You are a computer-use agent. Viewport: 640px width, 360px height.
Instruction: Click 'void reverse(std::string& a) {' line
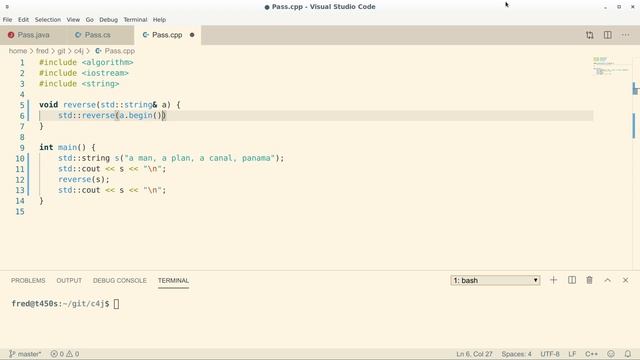tap(110, 105)
